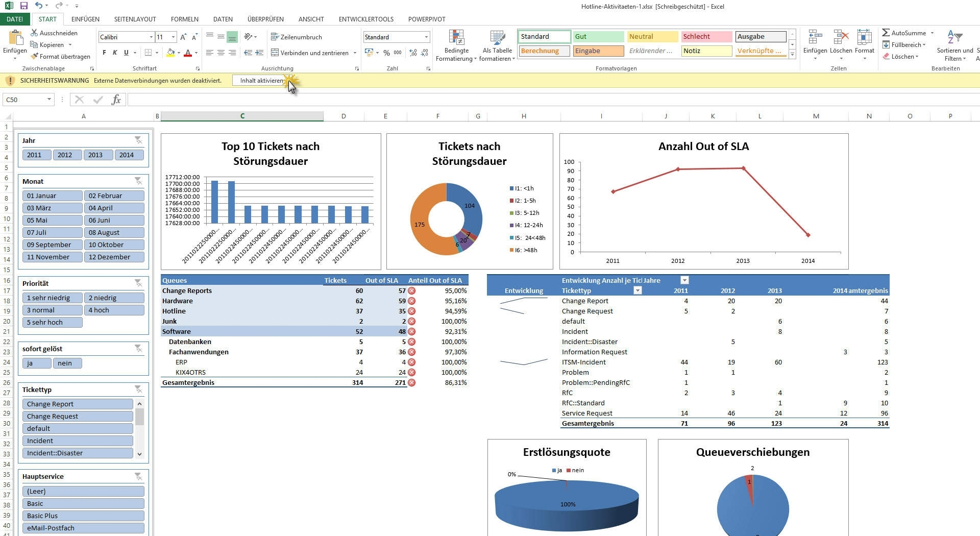Click Inhalt aktivieren button
Screen dimensions: 980x536
[261, 81]
